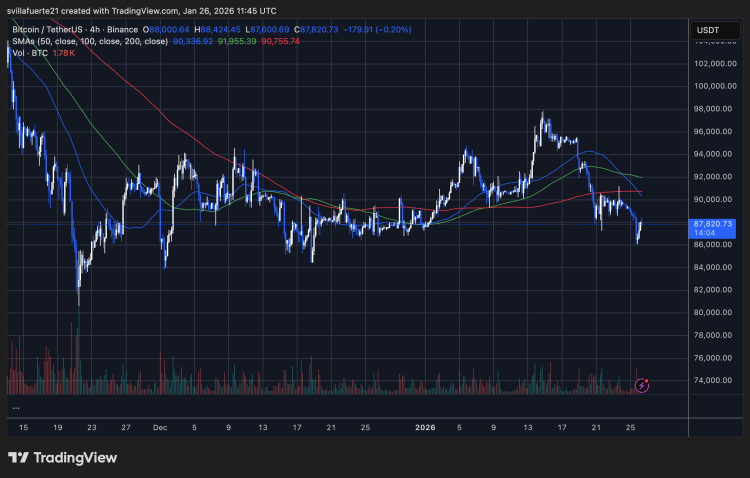The image size is (750, 478).
Task: Click the 74,000.00 price axis label
Action: pos(713,380)
